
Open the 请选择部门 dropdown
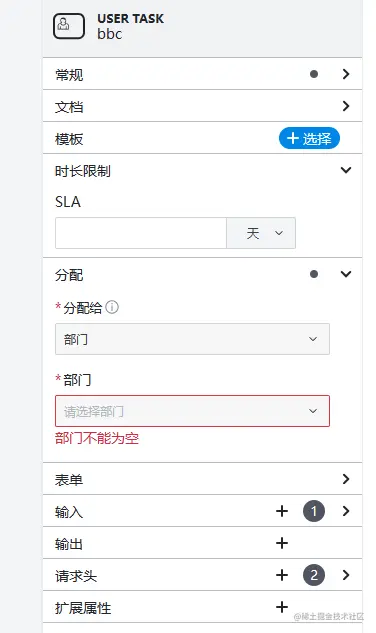click(x=192, y=411)
